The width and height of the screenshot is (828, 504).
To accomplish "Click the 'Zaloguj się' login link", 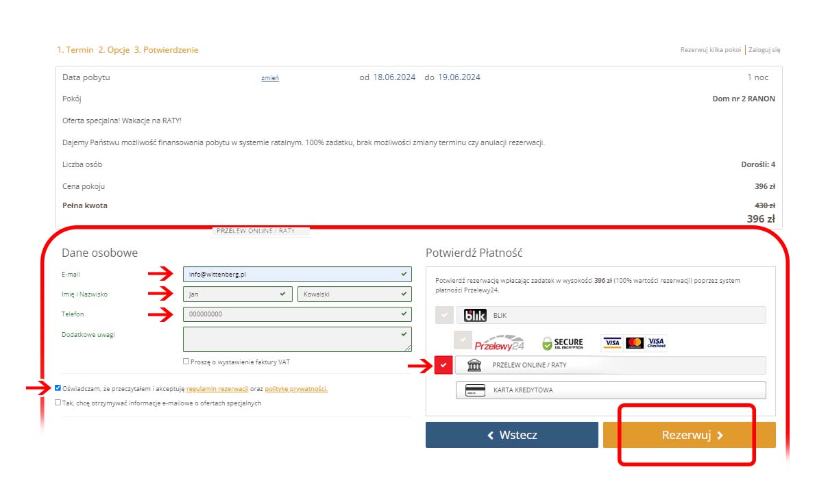I will point(764,50).
